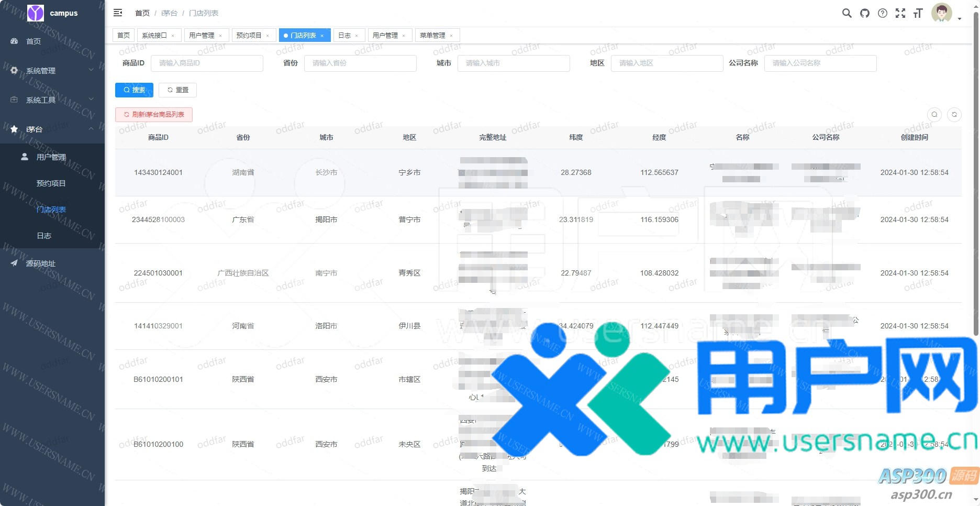Screen dimensions: 980x506
Task: Toggle search bar visibility round icon
Action: [x=934, y=115]
